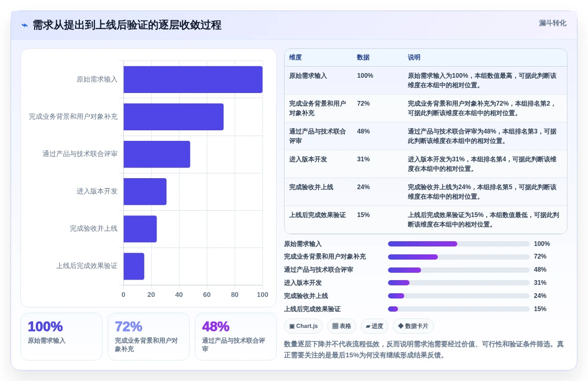588x381 pixels.
Task: Click y-axis label 进入版本开发
Action: [x=97, y=191]
